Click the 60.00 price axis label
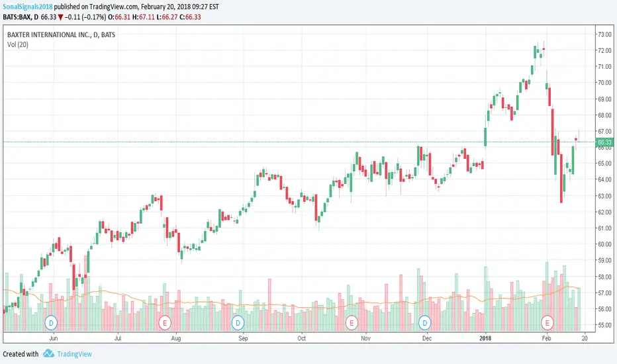 [604, 244]
